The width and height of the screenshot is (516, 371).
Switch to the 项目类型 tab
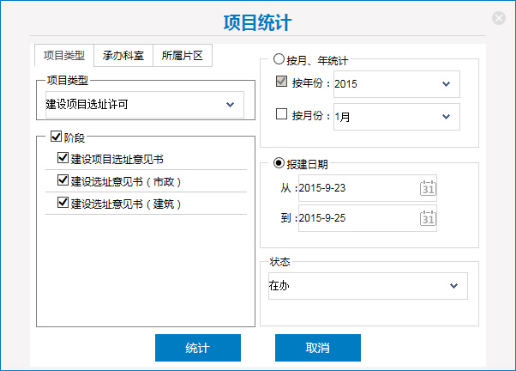[64, 55]
